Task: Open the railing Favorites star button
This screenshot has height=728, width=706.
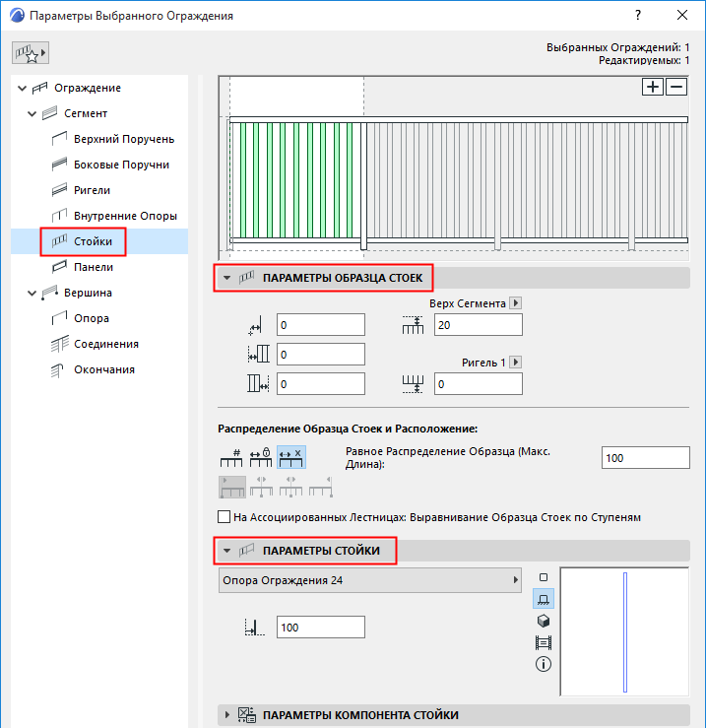Action: (31, 53)
